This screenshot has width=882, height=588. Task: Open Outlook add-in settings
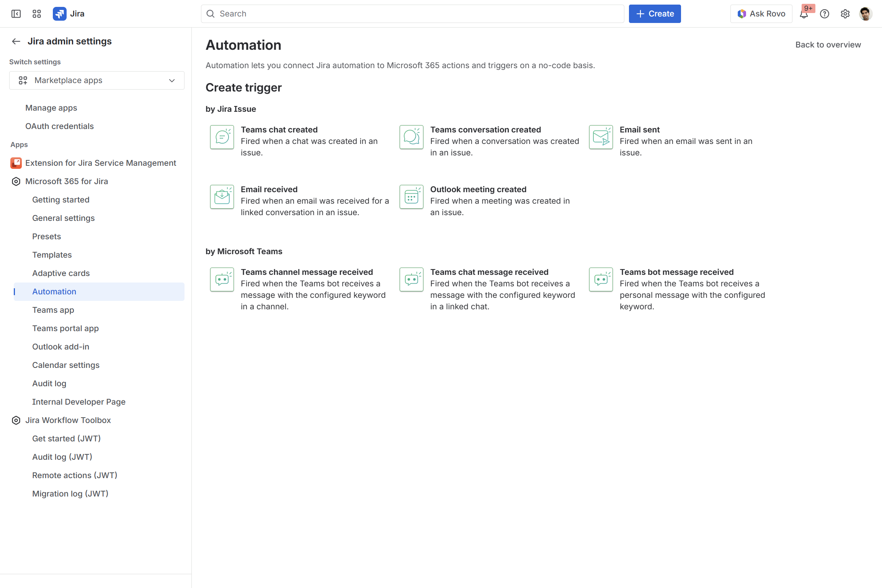61,347
